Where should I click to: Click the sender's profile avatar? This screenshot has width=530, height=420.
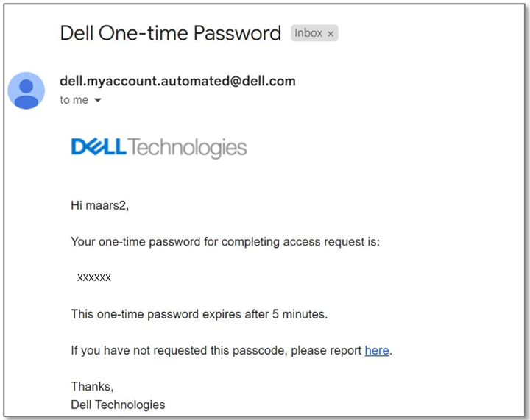[26, 90]
